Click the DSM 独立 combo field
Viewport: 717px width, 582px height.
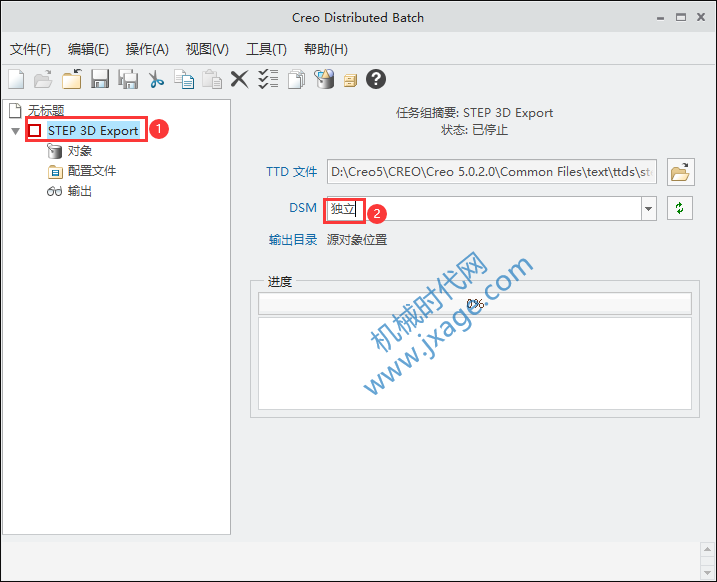pyautogui.click(x=484, y=209)
